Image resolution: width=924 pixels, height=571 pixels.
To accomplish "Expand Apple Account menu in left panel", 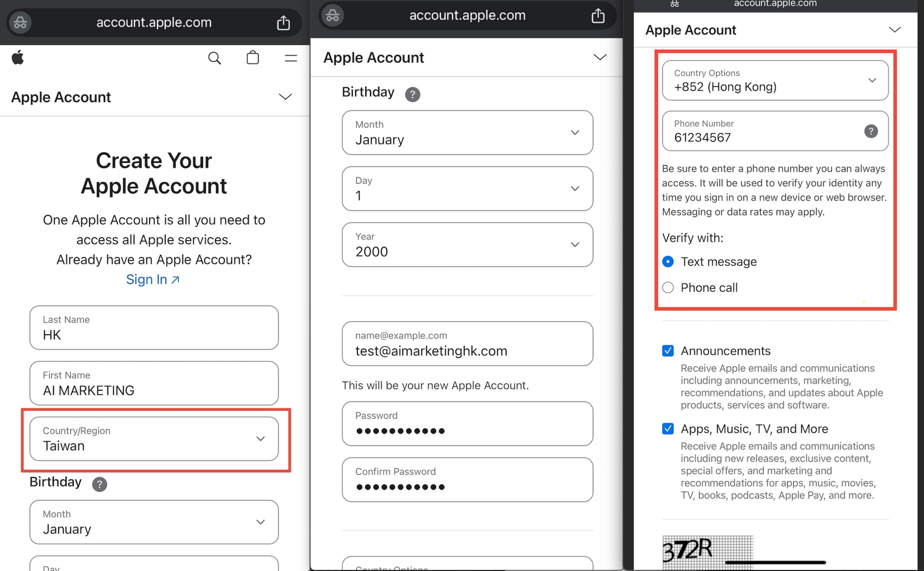I will click(285, 97).
